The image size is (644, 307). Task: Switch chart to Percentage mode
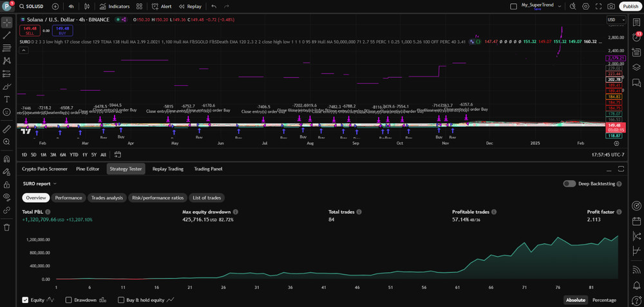tap(604, 300)
